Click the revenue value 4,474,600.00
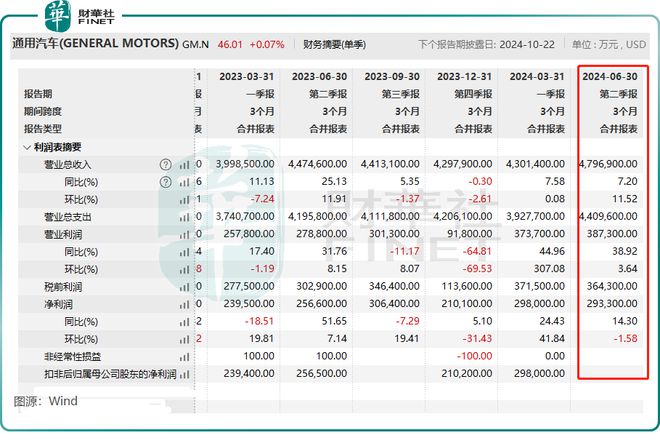The width and height of the screenshot is (660, 446). tap(318, 164)
